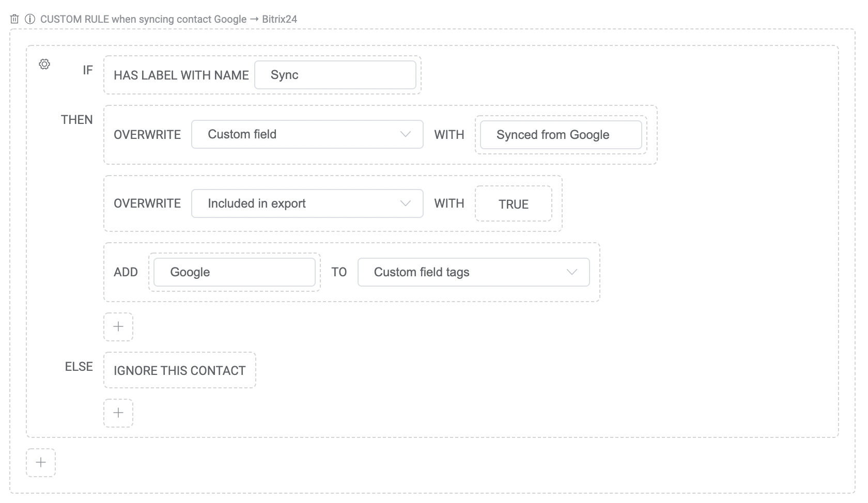Add a new rule with the bottom plus
The width and height of the screenshot is (868, 503).
click(41, 462)
